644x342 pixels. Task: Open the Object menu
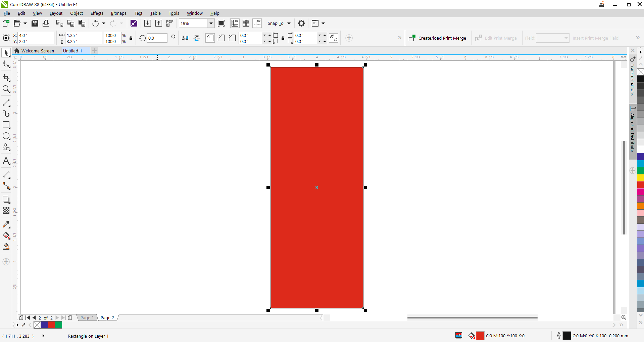point(77,13)
